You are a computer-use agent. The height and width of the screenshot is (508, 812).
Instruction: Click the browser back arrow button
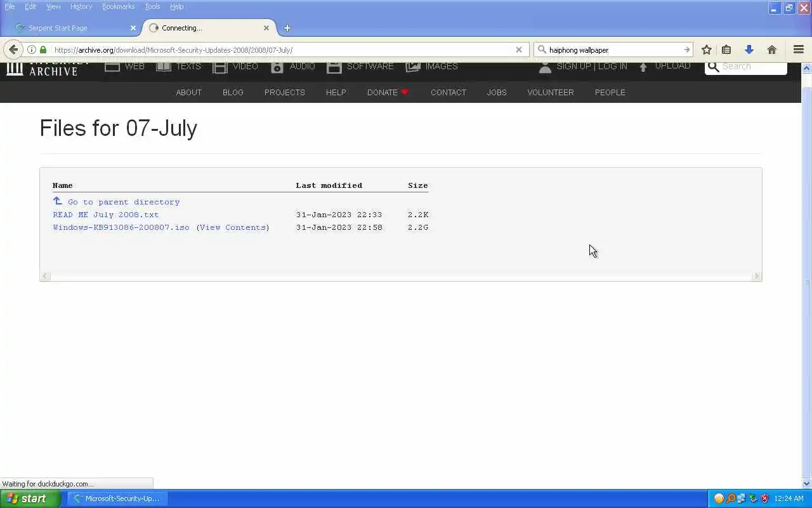coord(13,50)
